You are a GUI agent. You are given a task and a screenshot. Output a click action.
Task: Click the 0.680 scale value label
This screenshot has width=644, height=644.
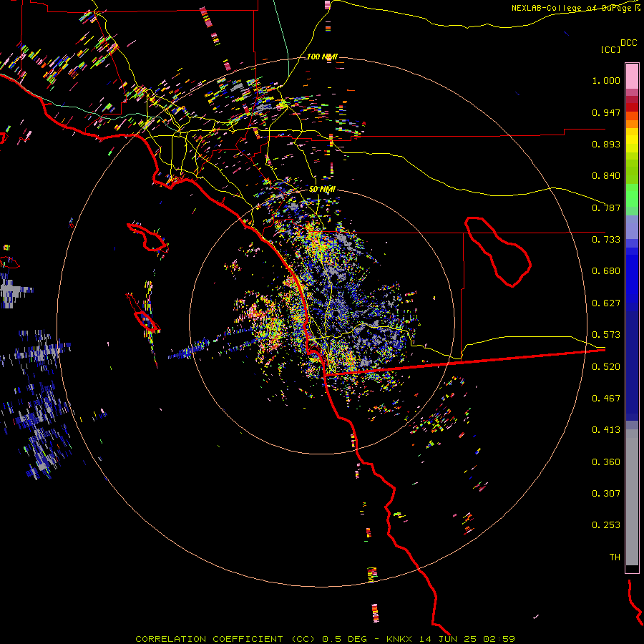tap(606, 271)
